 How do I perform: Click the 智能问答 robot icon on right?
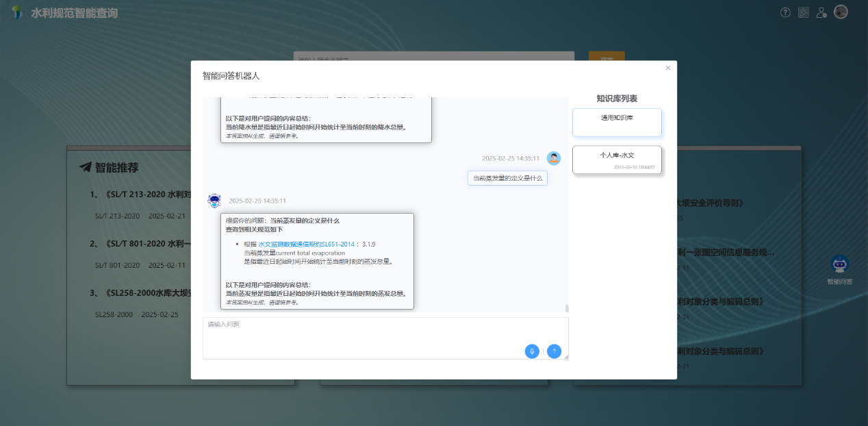(x=839, y=265)
